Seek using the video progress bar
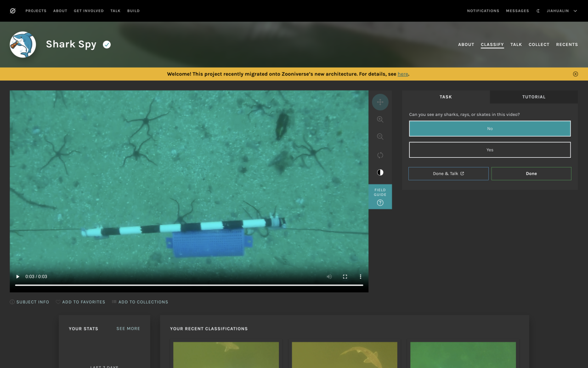Screen dimensions: 588x368 coord(189,285)
